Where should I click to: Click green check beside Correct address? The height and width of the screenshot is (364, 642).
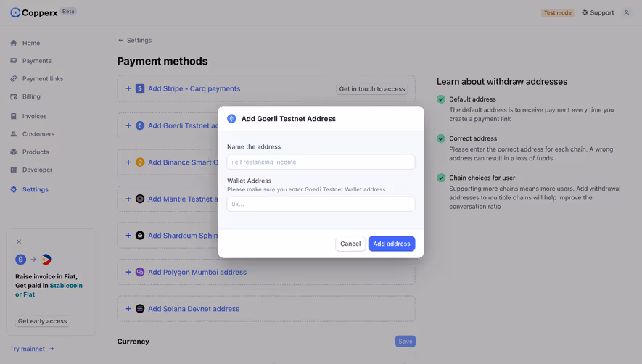tap(441, 138)
